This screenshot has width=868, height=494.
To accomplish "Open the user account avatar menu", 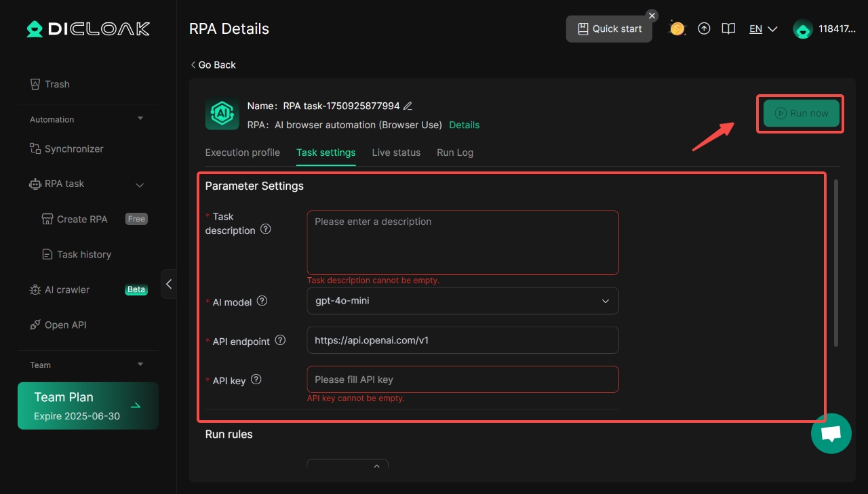I will 803,28.
